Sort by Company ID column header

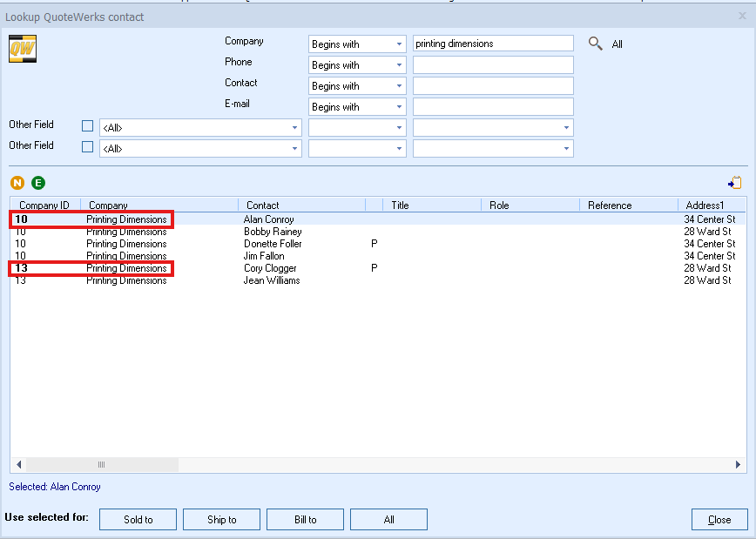click(45, 205)
